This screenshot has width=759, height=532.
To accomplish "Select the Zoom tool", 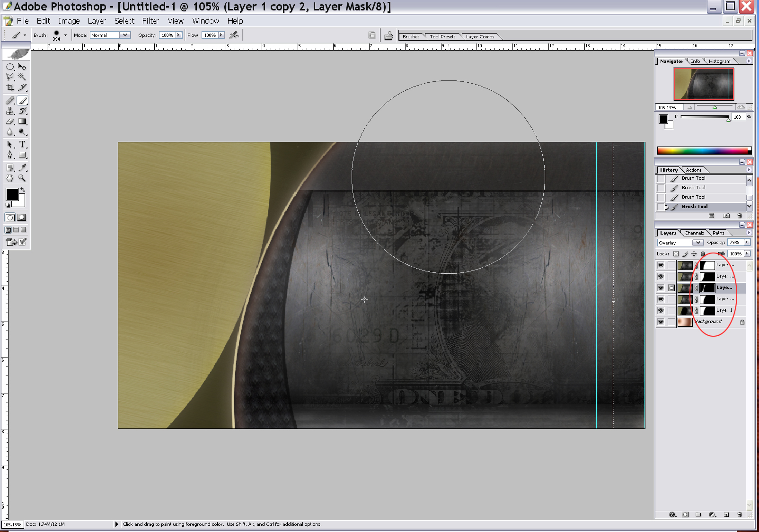I will [x=22, y=178].
